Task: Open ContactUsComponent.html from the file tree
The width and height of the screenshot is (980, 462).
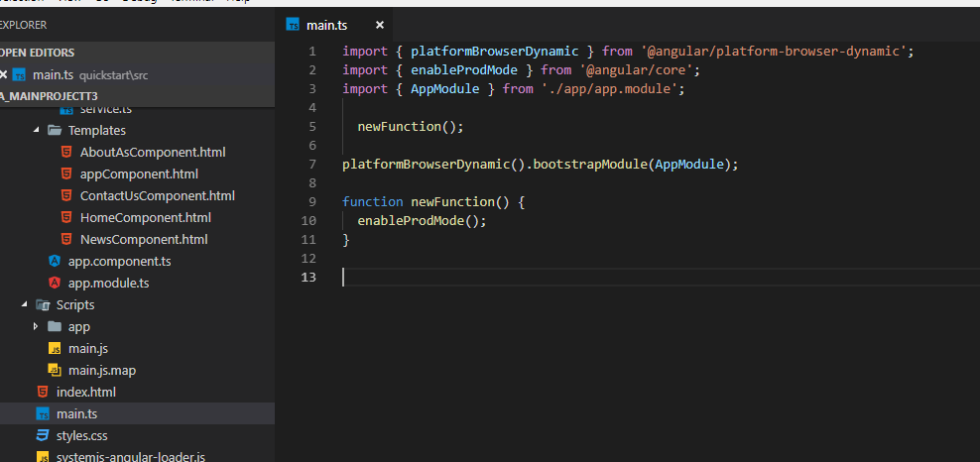Action: 157,196
